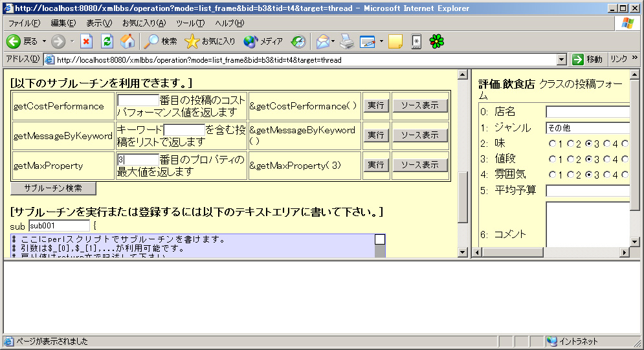Viewport: 644px width, 350px height.
Task: Click the sub name field containing sub001
Action: pos(59,226)
